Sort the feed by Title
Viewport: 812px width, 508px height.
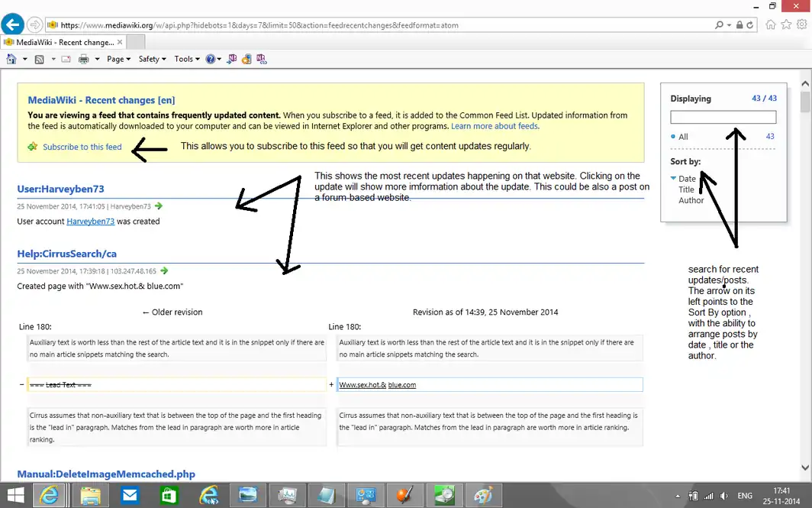(x=687, y=189)
